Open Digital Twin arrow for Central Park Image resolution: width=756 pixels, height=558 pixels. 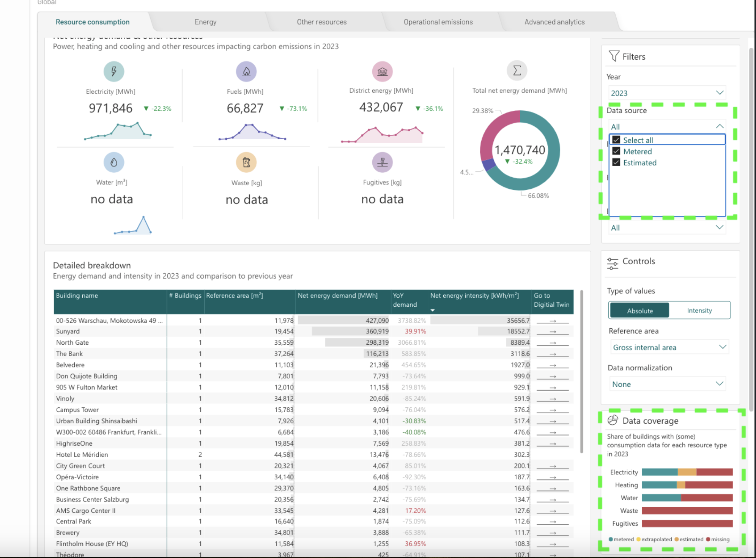(553, 522)
